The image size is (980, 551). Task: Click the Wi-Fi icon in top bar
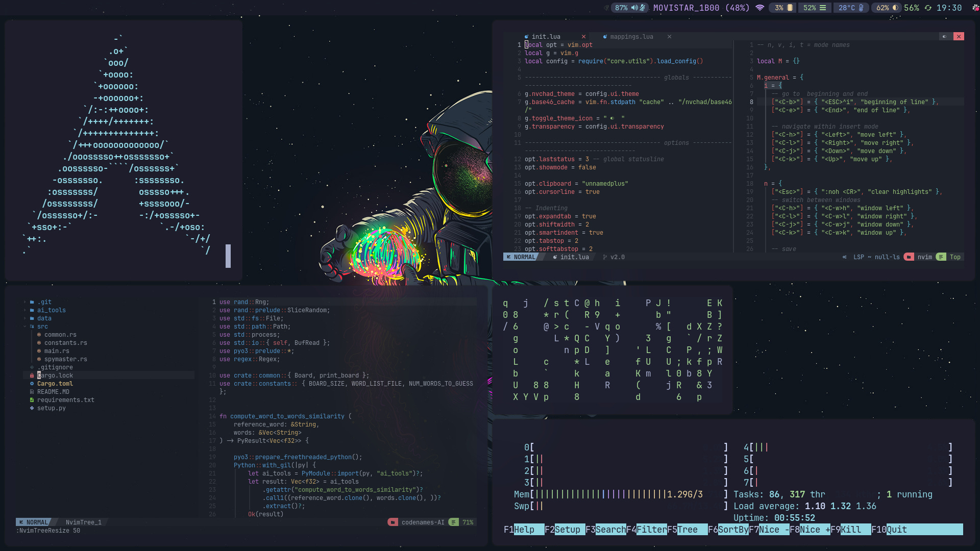pyautogui.click(x=759, y=8)
